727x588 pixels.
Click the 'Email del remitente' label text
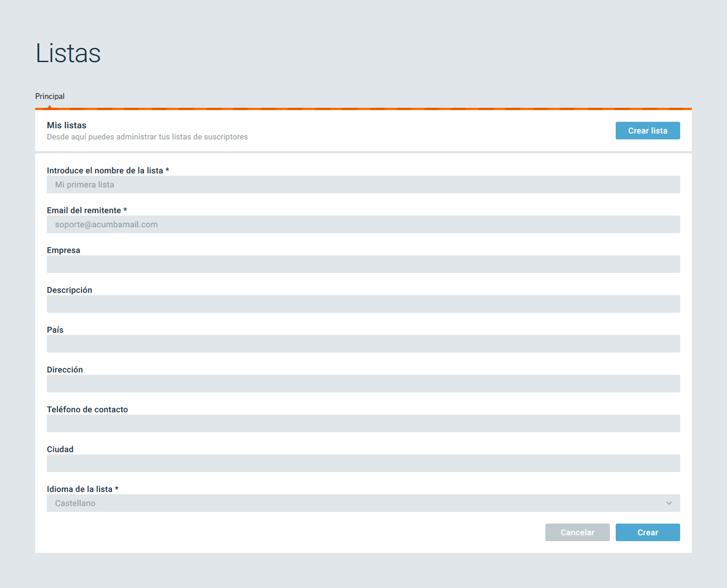tap(84, 210)
